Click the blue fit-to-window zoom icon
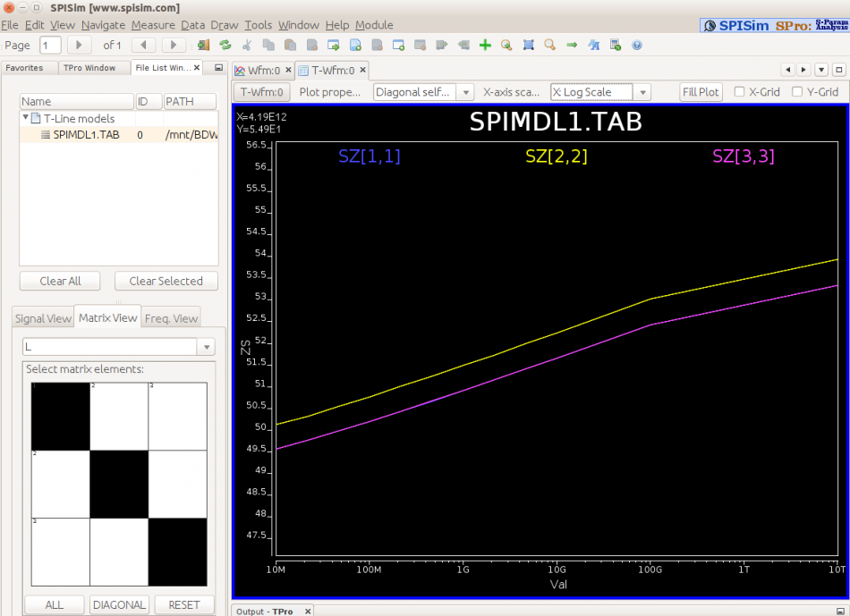The width and height of the screenshot is (850, 616). tap(529, 45)
